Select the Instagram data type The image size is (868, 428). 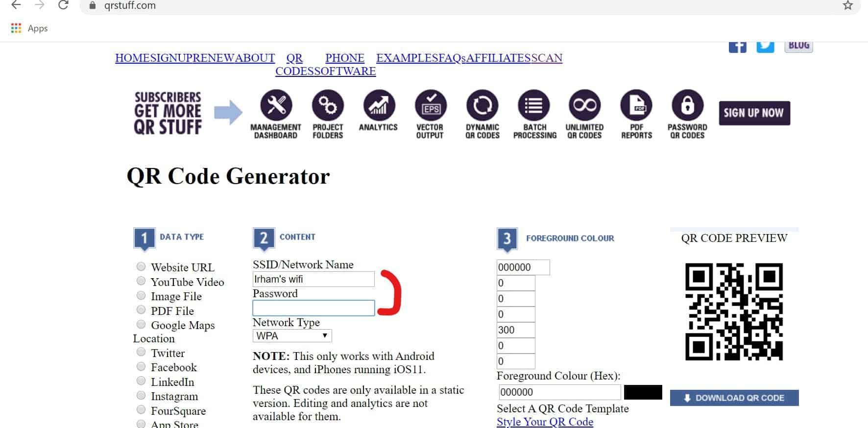(x=141, y=395)
